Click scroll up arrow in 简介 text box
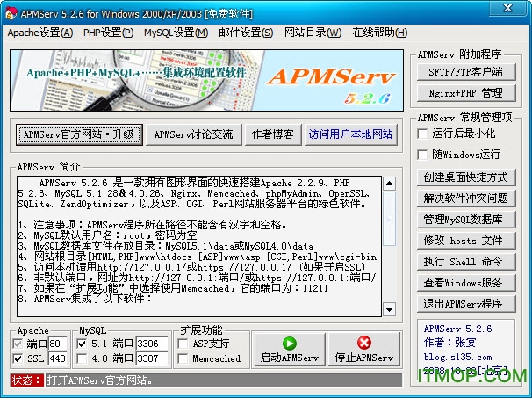This screenshot has height=398, width=532. point(389,184)
